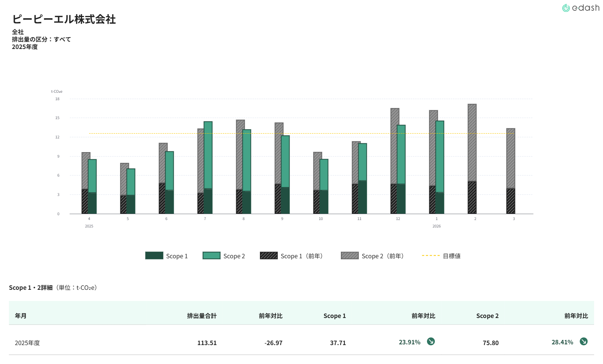
Task: Click the ピーピーエル株式会社 company title
Action: pos(64,19)
